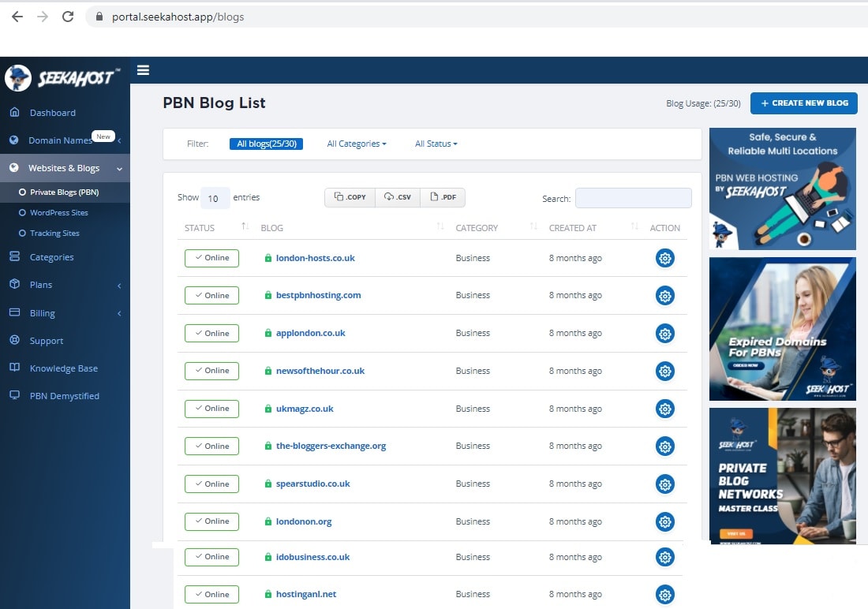Click the gear icon for ukmagz.co.uk

[x=664, y=409]
